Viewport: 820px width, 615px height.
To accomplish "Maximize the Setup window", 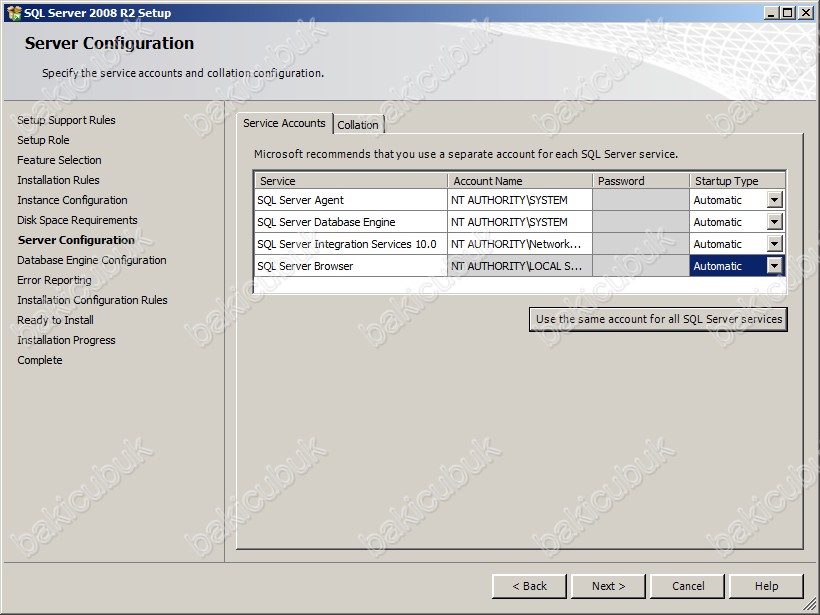I will [x=788, y=13].
